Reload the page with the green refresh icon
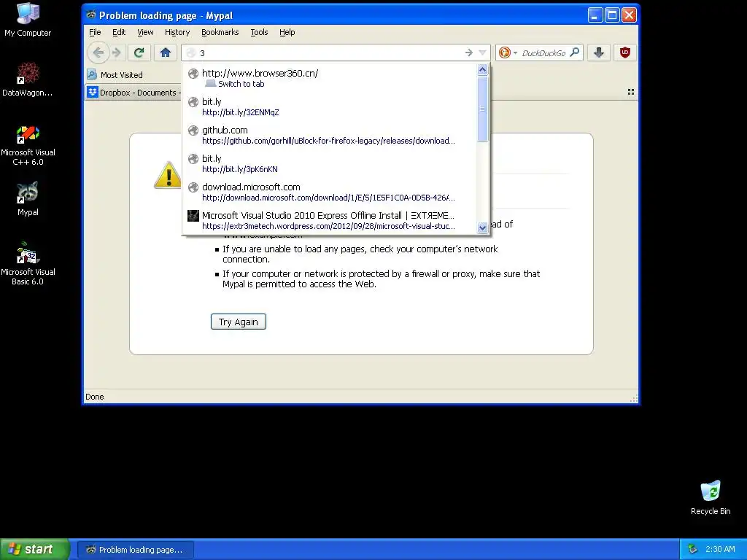The width and height of the screenshot is (747, 560). [139, 52]
